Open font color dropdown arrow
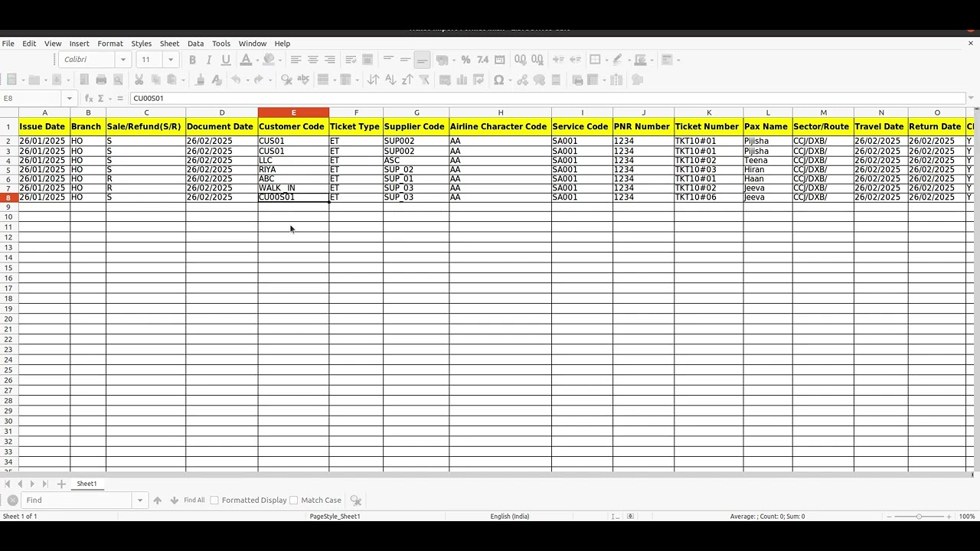This screenshot has height=551, width=980. (x=259, y=60)
